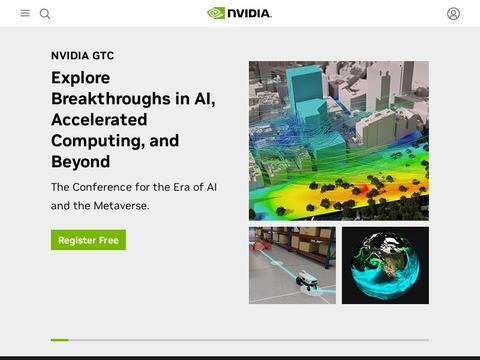Viewport: 480px width, 360px height.
Task: Open the hamburger navigation menu
Action: [25, 13]
